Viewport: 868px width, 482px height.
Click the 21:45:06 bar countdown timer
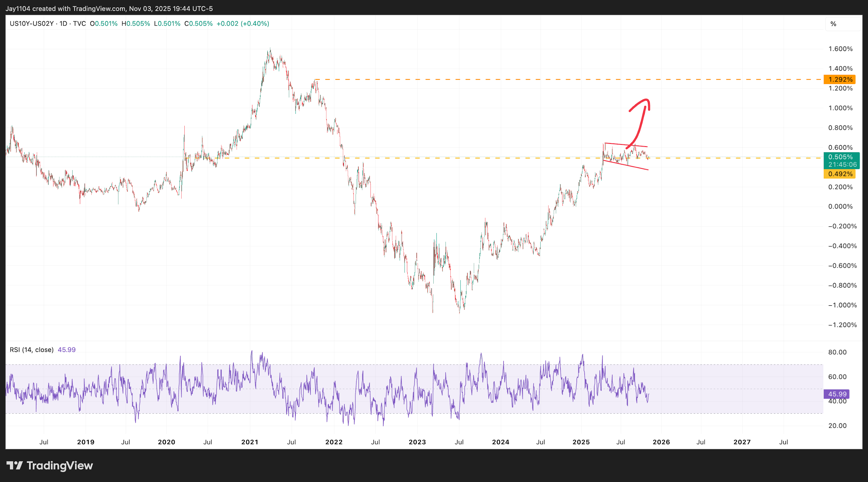click(x=842, y=165)
